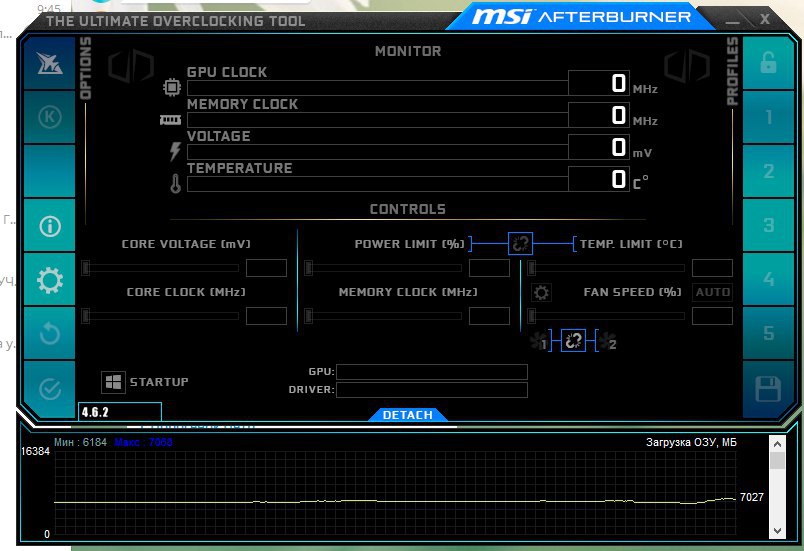Click the graph scrollbar down arrow
This screenshot has height=551, width=804.
click(777, 531)
